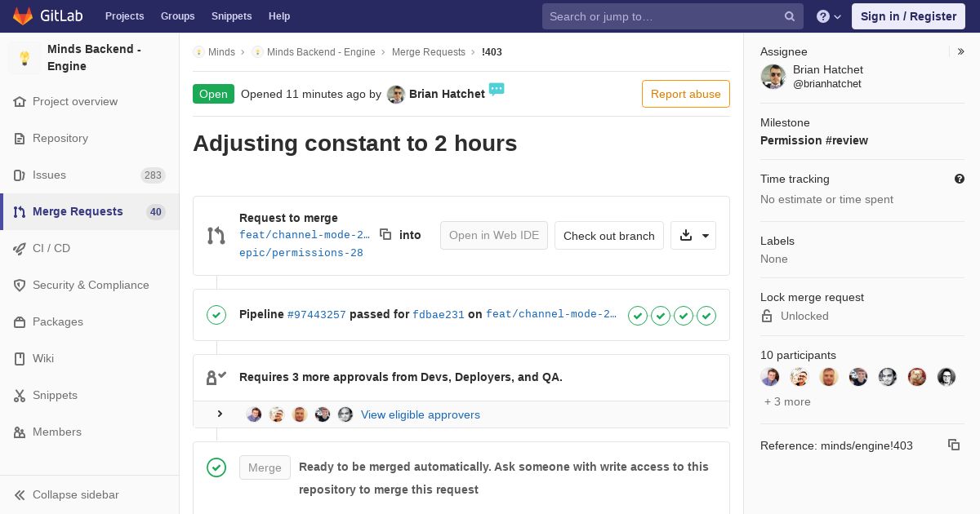Click the last visible participant avatar

(x=947, y=376)
